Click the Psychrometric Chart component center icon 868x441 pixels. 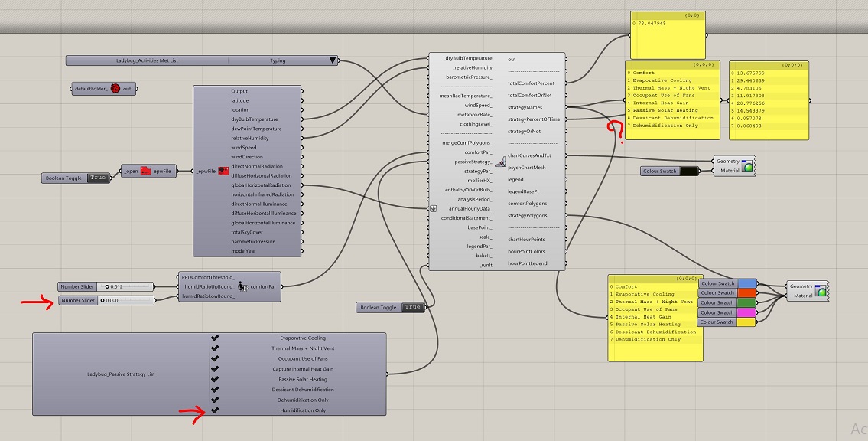pos(500,162)
